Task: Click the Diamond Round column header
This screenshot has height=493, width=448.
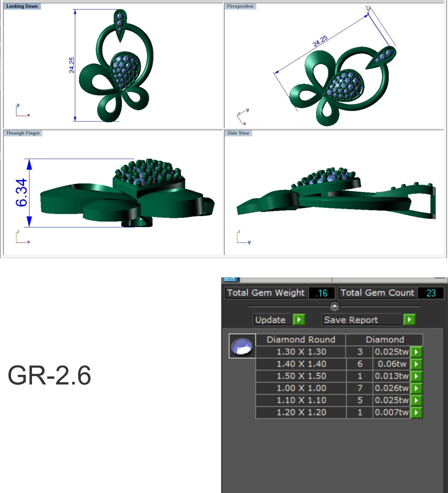Action: [301, 340]
